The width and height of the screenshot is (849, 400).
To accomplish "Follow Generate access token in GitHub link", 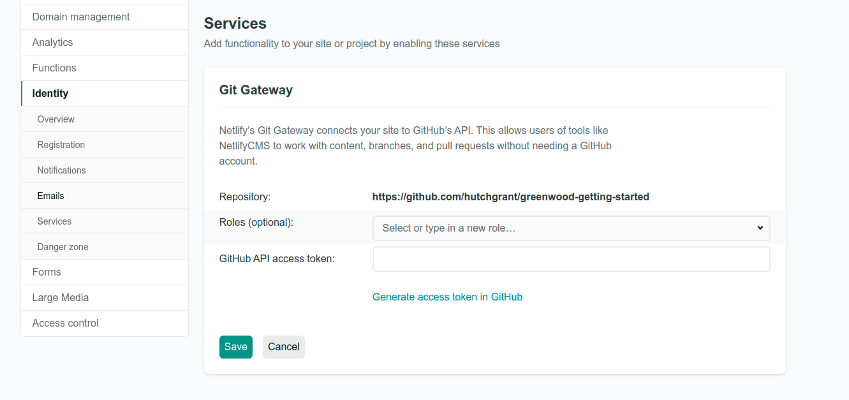I will [447, 297].
